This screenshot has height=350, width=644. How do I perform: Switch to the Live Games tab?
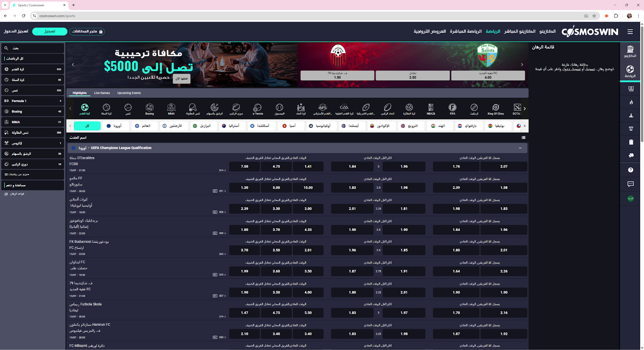[x=102, y=93]
